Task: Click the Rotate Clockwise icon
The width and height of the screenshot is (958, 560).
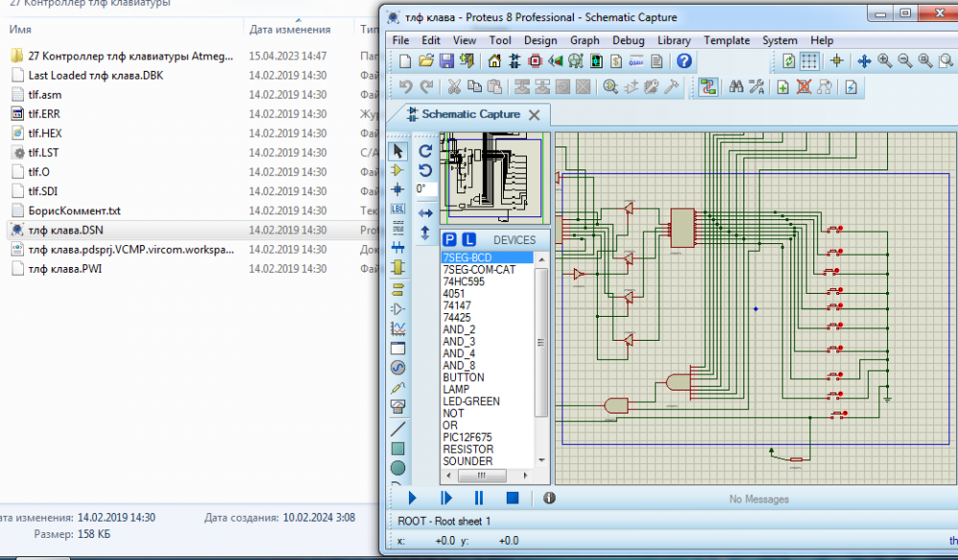Action: 425,151
